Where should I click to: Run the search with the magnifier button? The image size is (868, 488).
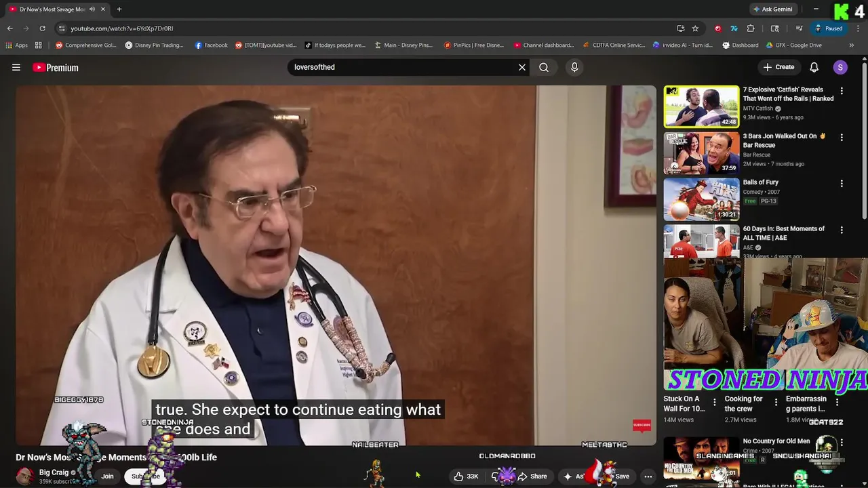click(x=544, y=67)
